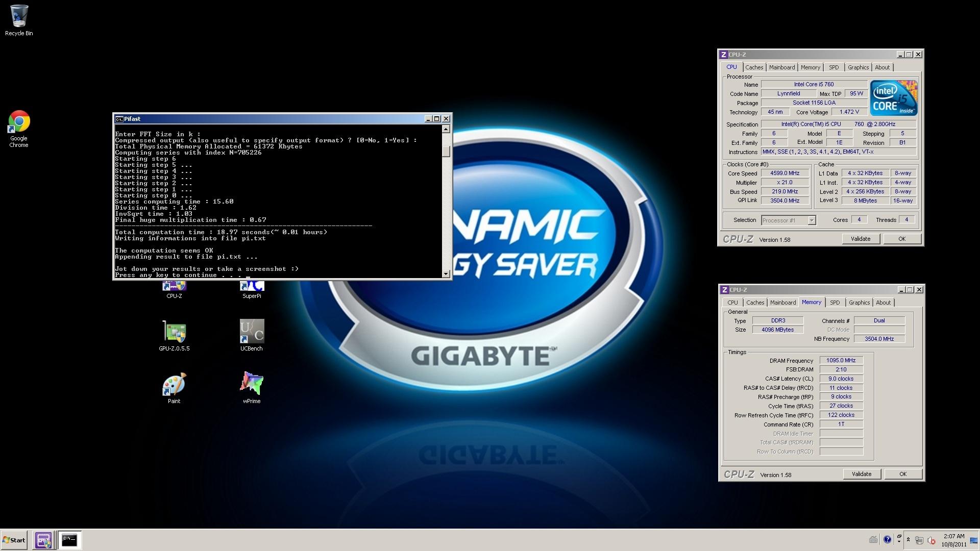Open the UCBench desktop shortcut
This screenshot has width=980, height=551.
pyautogui.click(x=252, y=336)
